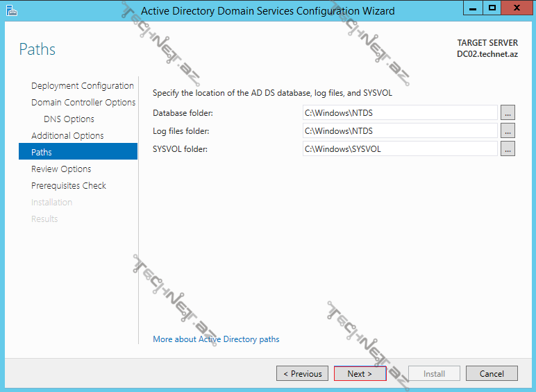Image resolution: width=536 pixels, height=392 pixels.
Task: Select DNS Options in the sidebar
Action: point(69,119)
